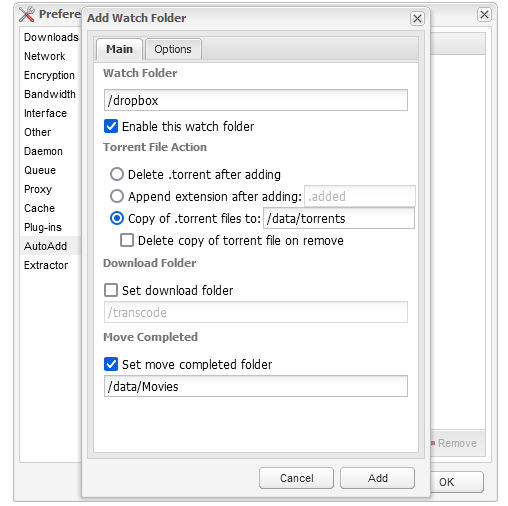Screen dimensions: 508x506
Task: Cancel adding the watch folder
Action: (x=296, y=478)
